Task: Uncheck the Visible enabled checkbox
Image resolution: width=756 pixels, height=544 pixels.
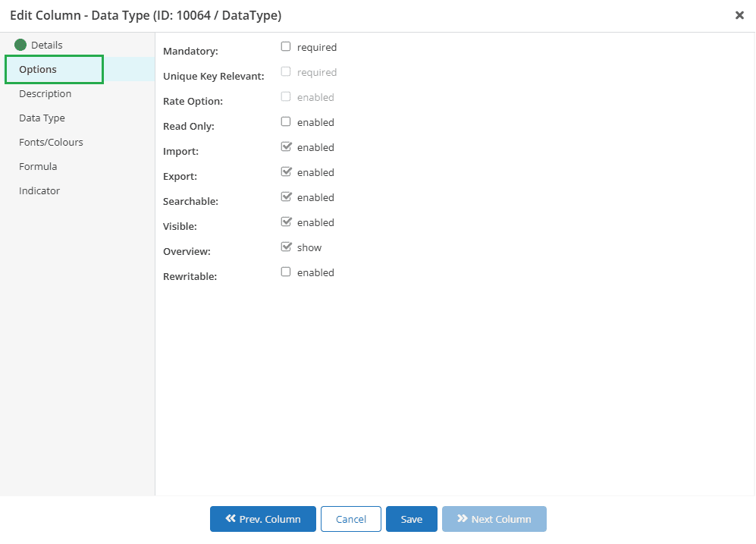Action: pos(286,222)
